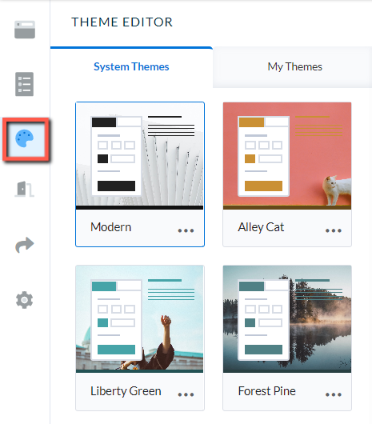
Task: Switch to the System Themes tab
Action: coord(131,67)
